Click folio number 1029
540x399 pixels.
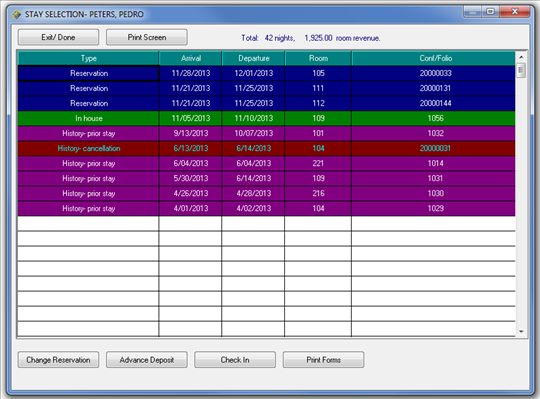[x=434, y=208]
